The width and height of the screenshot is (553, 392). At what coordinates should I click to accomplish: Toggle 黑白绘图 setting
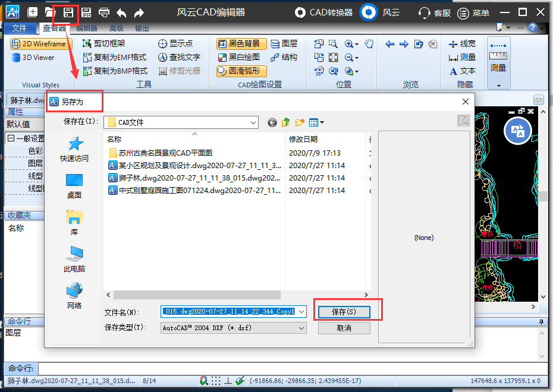(x=239, y=57)
